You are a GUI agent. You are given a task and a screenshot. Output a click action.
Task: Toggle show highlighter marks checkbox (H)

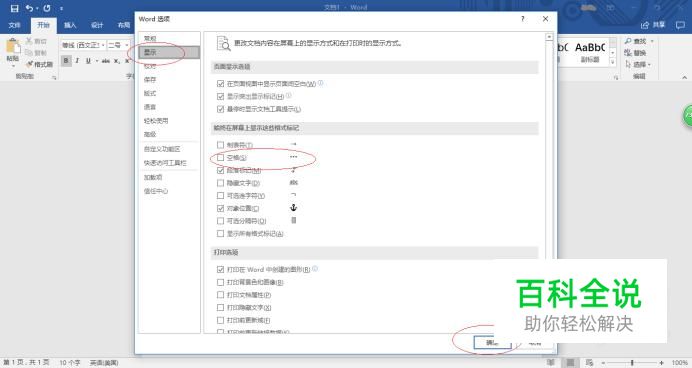pyautogui.click(x=220, y=97)
